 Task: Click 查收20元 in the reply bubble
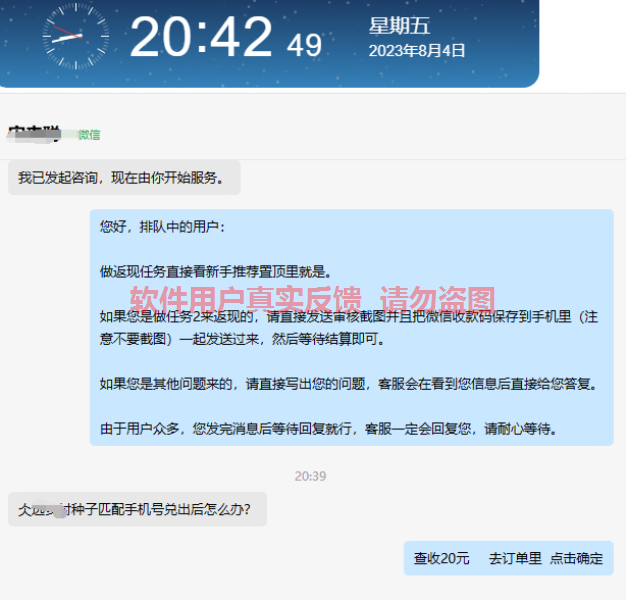[442, 558]
